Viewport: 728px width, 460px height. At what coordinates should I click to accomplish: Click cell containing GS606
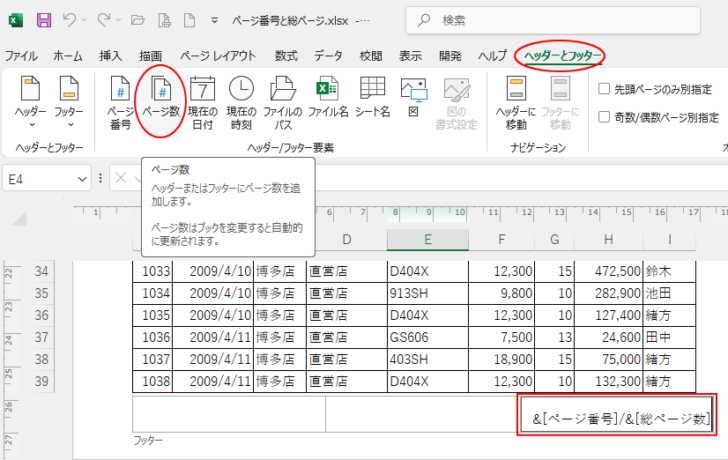[x=428, y=337]
